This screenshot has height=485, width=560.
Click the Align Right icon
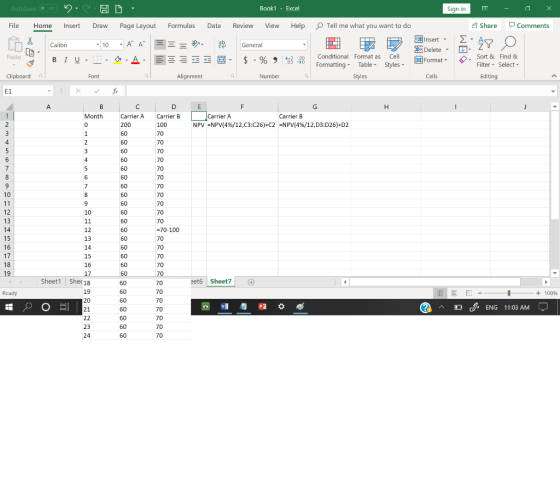[x=183, y=60]
